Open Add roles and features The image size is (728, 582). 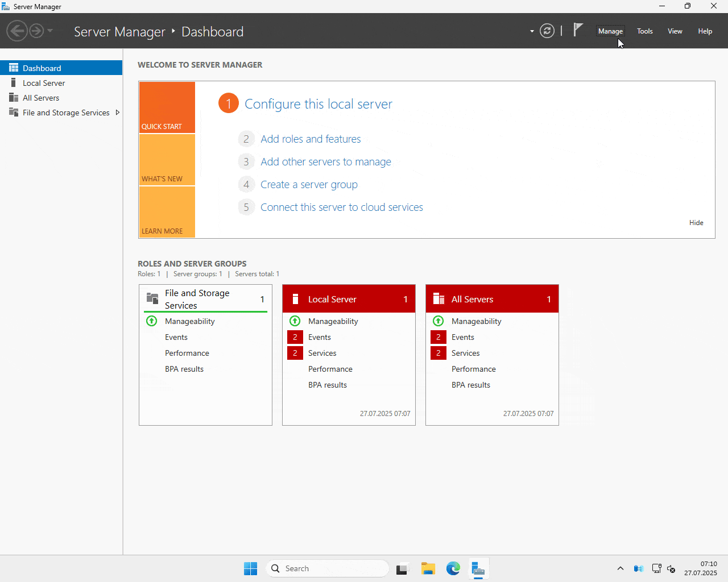click(x=311, y=139)
